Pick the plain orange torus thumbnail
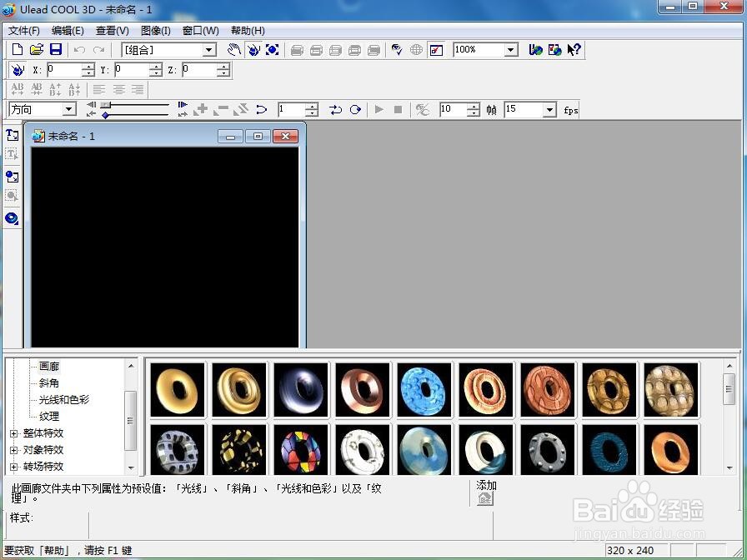 pyautogui.click(x=671, y=449)
